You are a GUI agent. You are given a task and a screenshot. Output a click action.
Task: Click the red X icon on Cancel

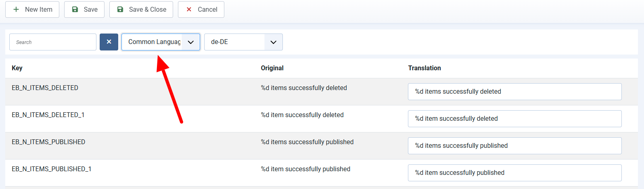(x=189, y=9)
